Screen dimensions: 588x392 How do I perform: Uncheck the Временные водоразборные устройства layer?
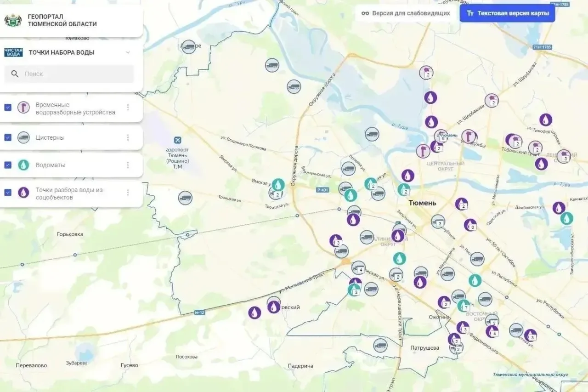8,107
